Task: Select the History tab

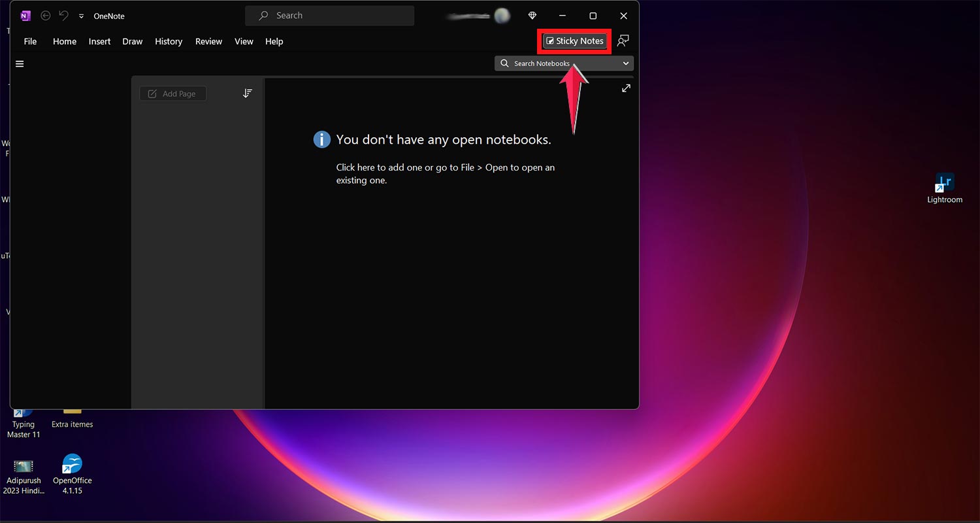Action: click(x=169, y=41)
